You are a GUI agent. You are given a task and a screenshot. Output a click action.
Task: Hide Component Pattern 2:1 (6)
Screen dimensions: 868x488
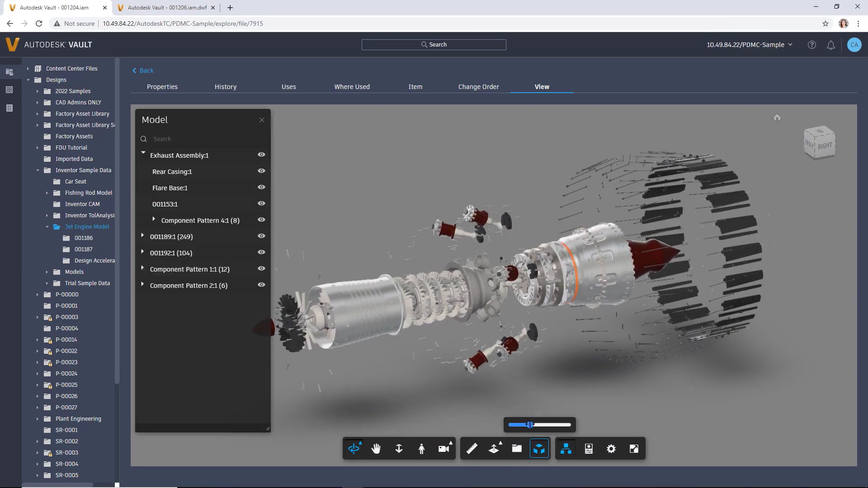pyautogui.click(x=261, y=285)
